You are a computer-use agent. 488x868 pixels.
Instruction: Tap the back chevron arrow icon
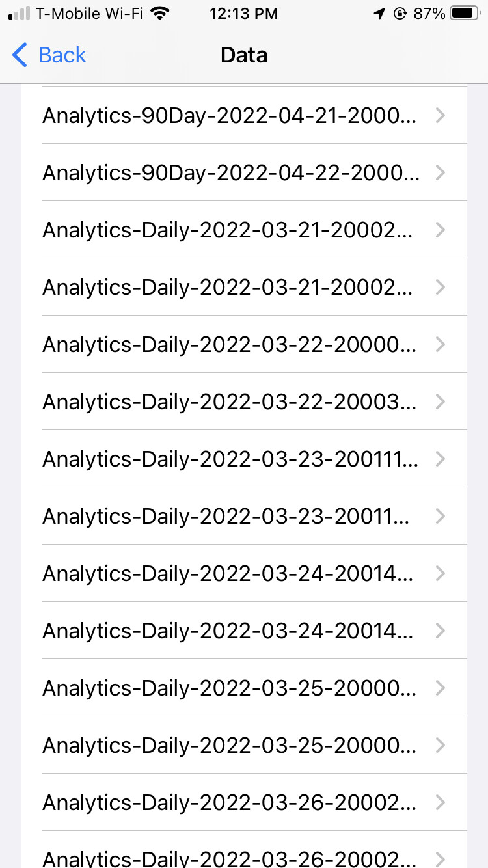pos(20,55)
